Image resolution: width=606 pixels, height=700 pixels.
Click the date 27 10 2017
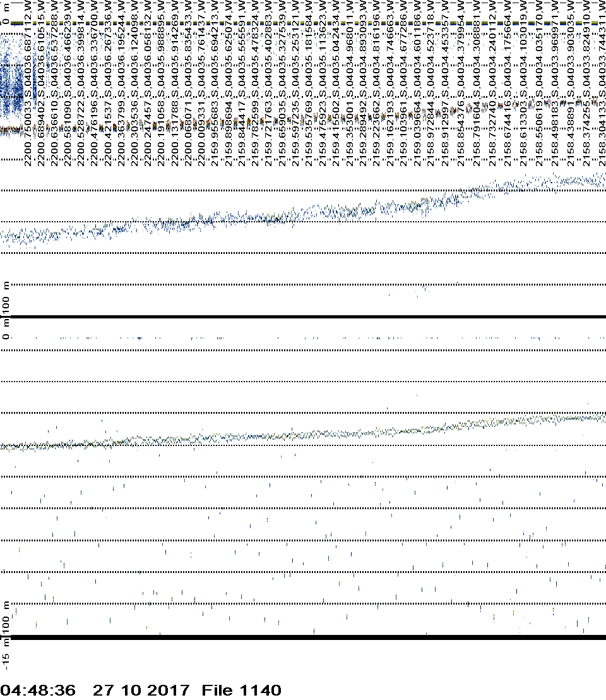141,690
